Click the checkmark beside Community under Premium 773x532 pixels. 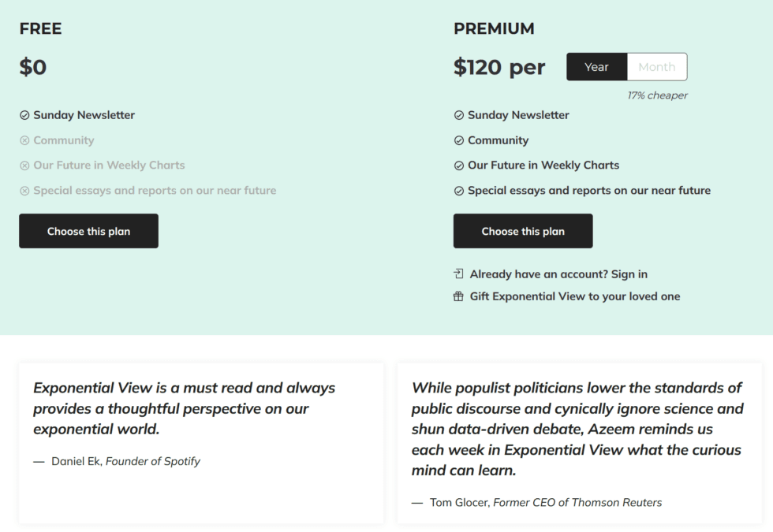(x=458, y=140)
